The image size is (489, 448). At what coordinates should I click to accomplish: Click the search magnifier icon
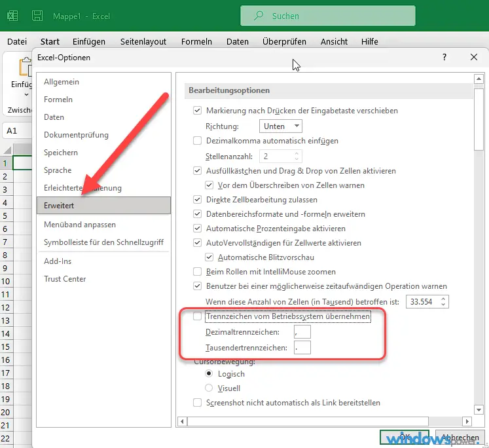(x=258, y=16)
